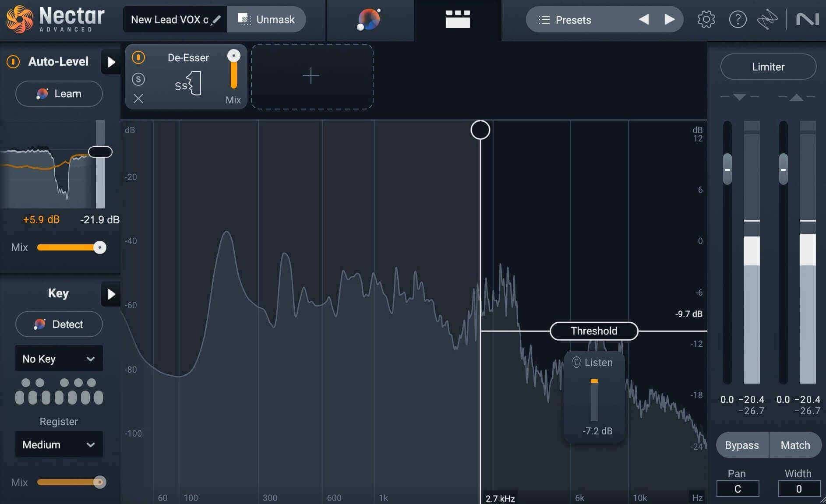This screenshot has height=504, width=826.
Task: Open the help question mark icon
Action: (x=738, y=19)
